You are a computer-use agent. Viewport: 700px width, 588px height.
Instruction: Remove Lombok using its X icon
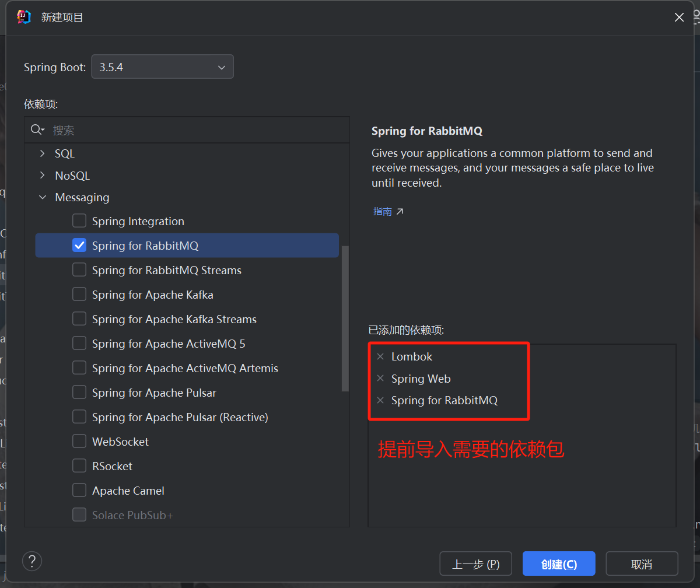(x=380, y=356)
